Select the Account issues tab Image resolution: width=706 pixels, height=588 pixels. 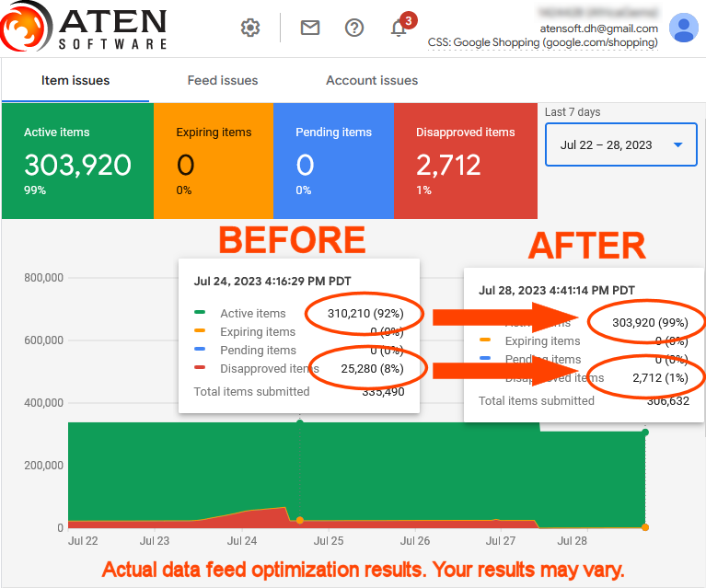[x=372, y=81]
